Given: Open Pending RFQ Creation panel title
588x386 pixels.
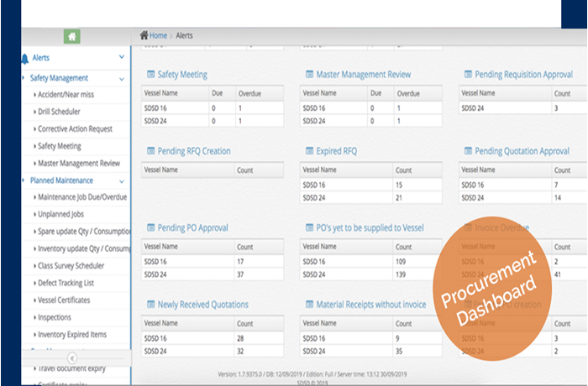Looking at the screenshot, I should click(x=194, y=151).
